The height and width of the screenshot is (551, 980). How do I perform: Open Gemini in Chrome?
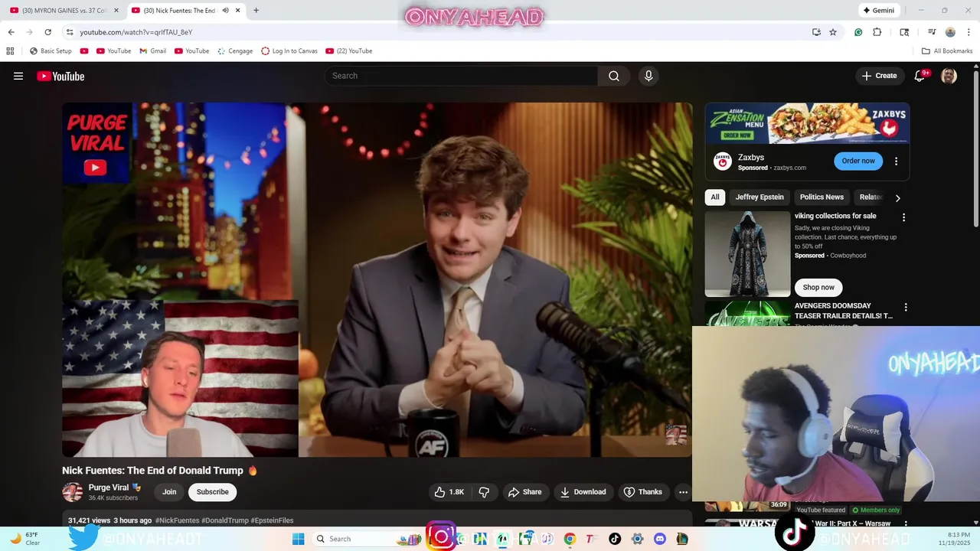pos(878,11)
